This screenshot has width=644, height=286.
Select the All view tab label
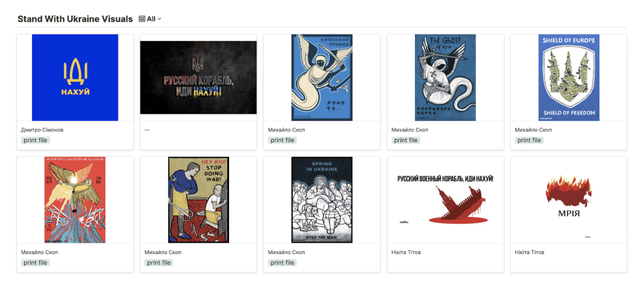151,19
